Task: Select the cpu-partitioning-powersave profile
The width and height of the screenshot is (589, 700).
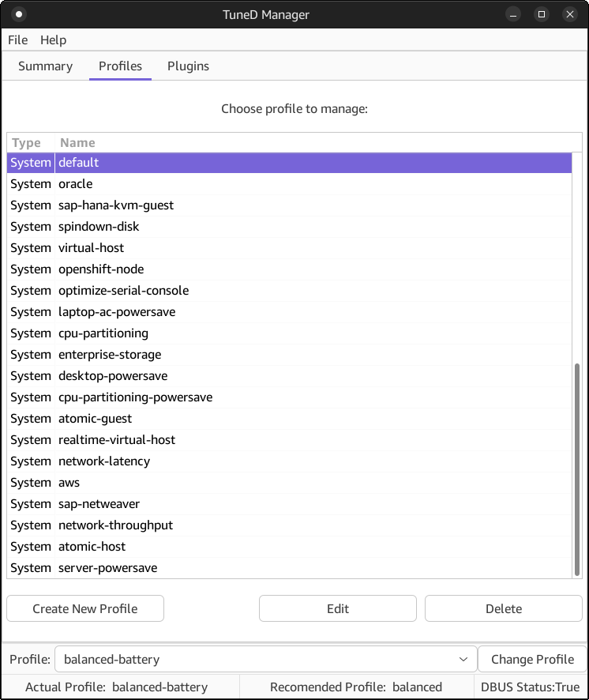Action: click(289, 397)
